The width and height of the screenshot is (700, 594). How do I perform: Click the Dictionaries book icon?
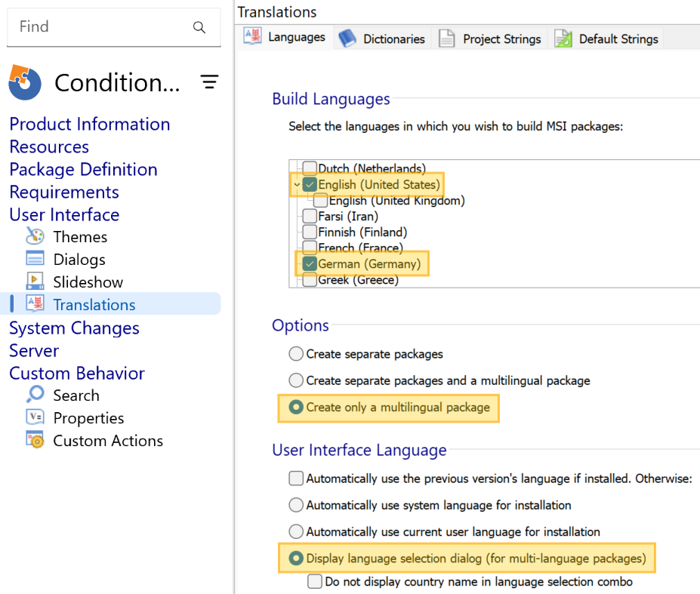tap(347, 38)
